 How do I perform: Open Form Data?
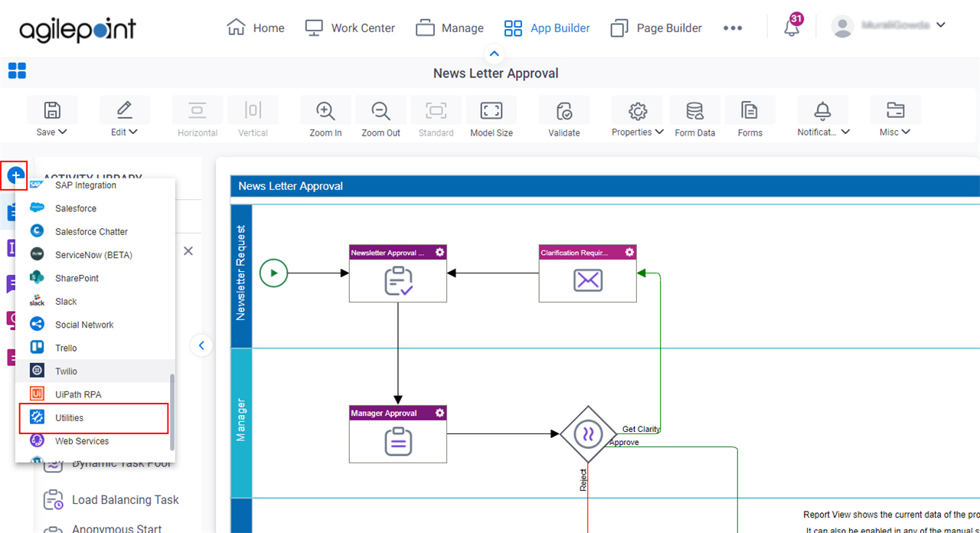(695, 117)
